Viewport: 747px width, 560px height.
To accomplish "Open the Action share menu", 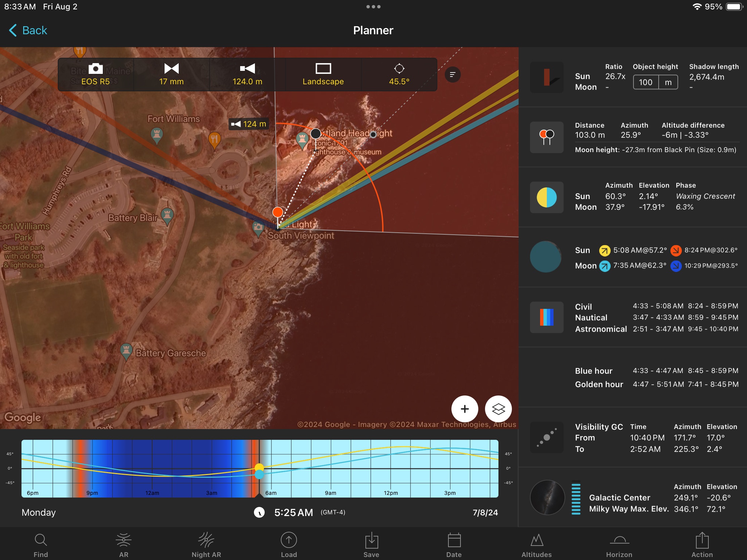I will [x=702, y=545].
